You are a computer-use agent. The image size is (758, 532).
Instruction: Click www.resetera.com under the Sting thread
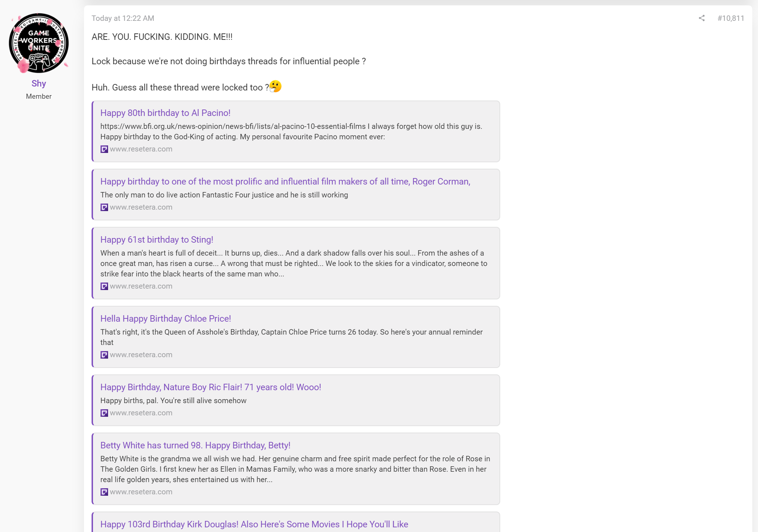pyautogui.click(x=141, y=286)
